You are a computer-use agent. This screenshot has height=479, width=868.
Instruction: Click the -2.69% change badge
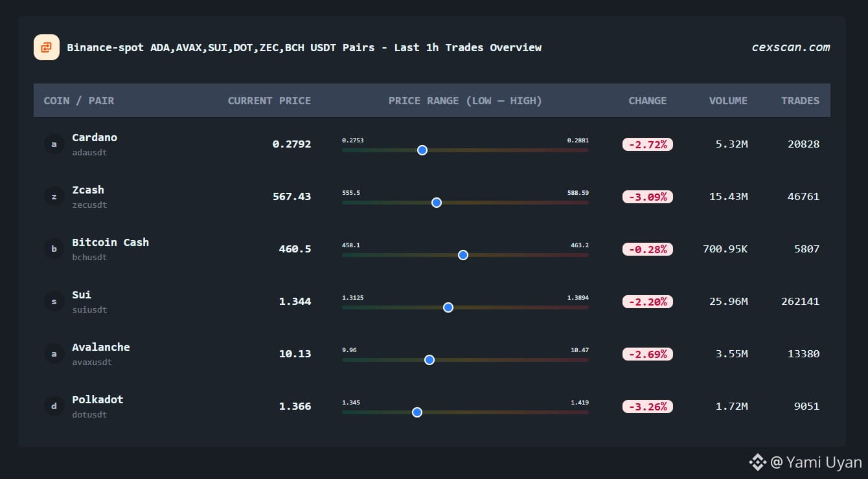[648, 354]
